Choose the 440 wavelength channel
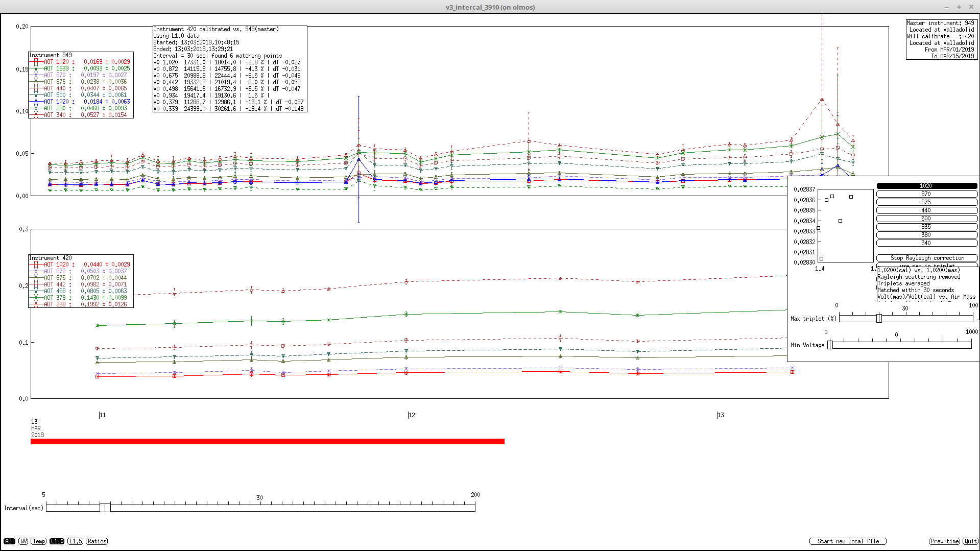 [x=927, y=210]
